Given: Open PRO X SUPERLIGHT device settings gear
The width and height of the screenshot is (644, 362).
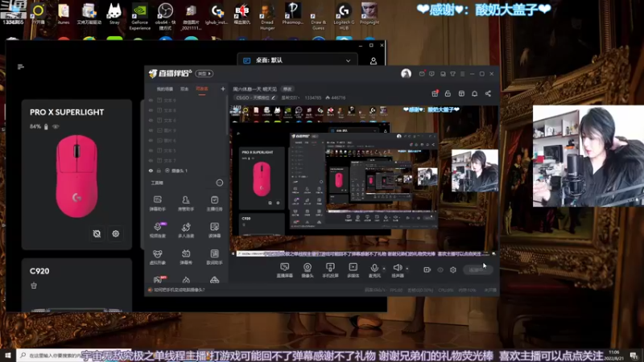Looking at the screenshot, I should pos(116,233).
